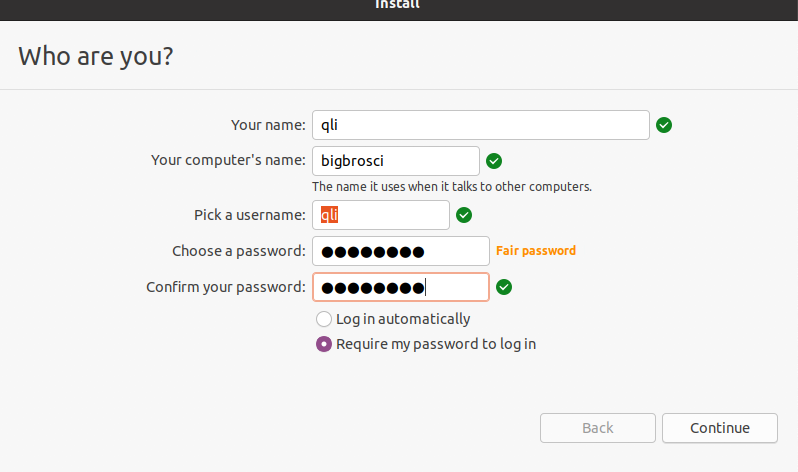
Task: Select the Log in automatically option
Action: pyautogui.click(x=324, y=319)
